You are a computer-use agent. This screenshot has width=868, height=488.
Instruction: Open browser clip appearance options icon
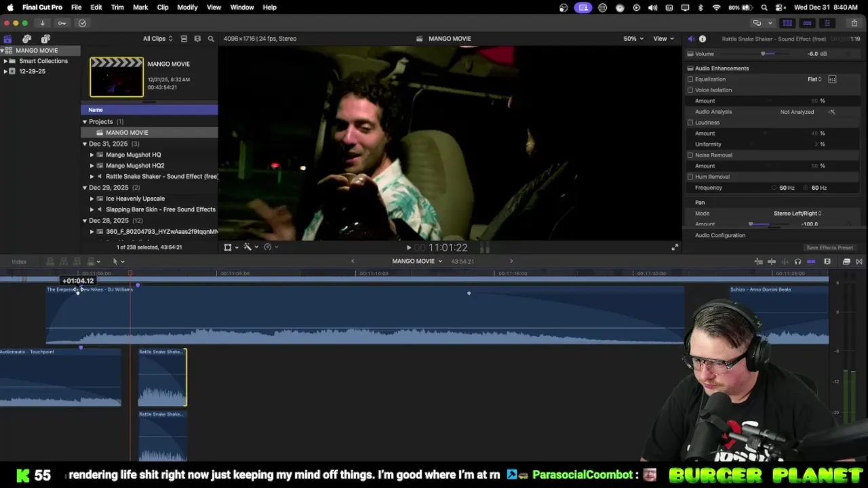click(x=197, y=39)
